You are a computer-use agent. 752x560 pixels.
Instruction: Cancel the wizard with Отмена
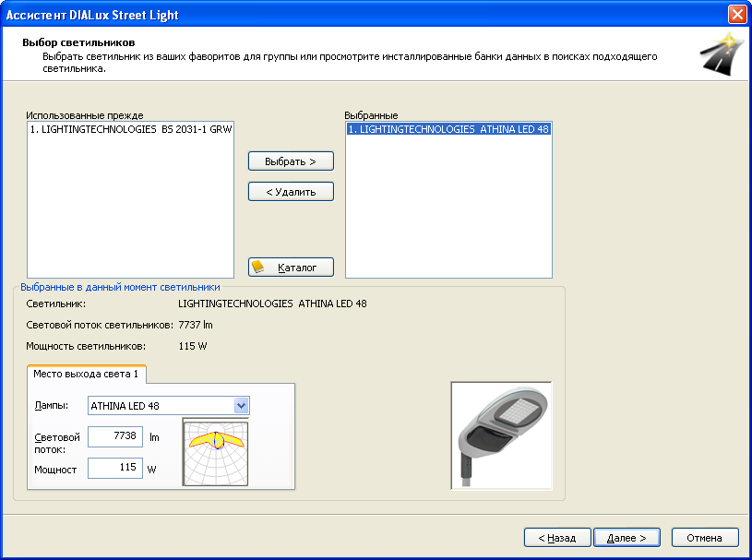705,538
